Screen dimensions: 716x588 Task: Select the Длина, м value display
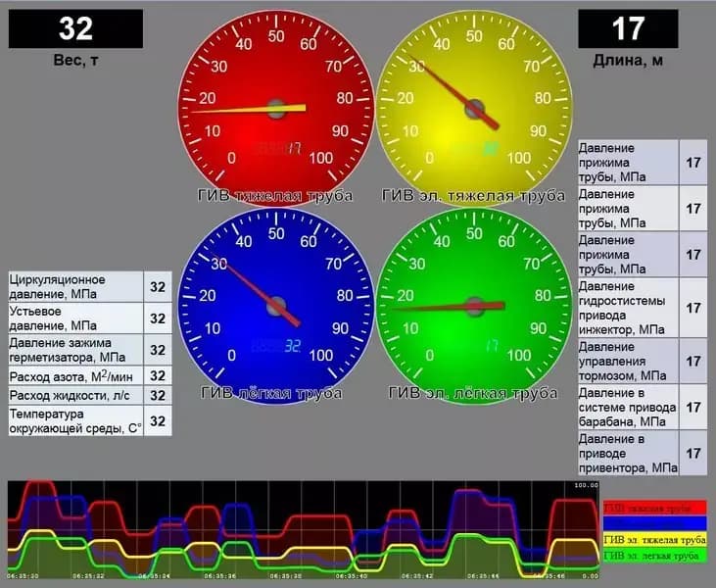point(628,28)
